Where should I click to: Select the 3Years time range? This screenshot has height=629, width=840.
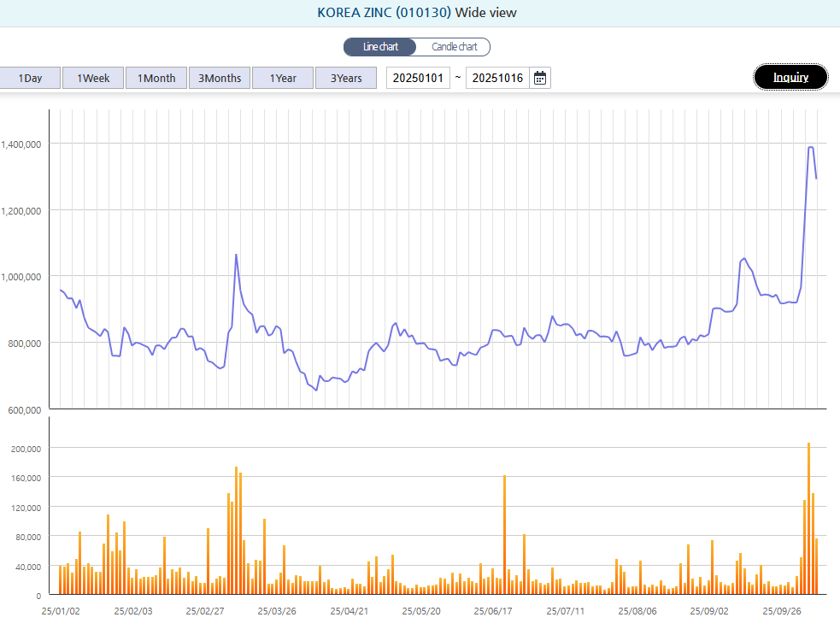pos(345,77)
